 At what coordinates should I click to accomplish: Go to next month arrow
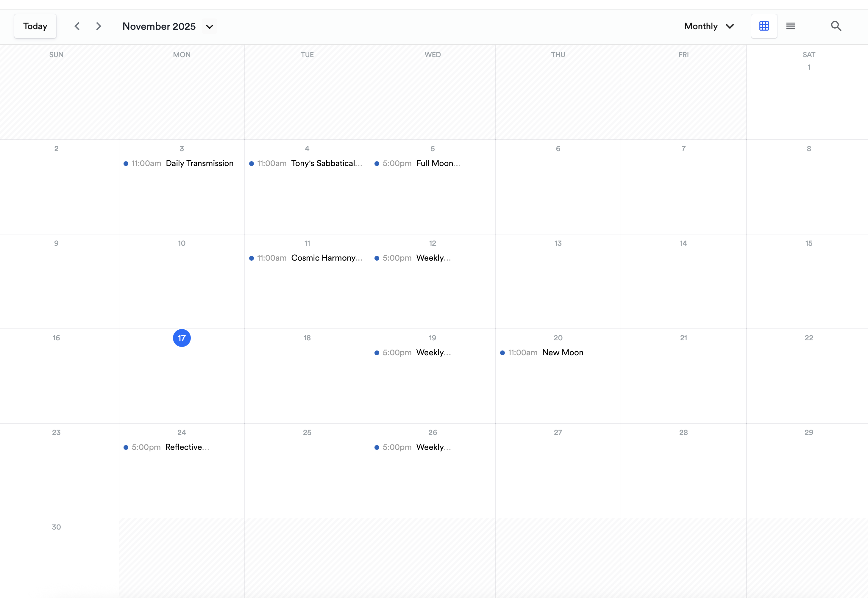pyautogui.click(x=99, y=26)
